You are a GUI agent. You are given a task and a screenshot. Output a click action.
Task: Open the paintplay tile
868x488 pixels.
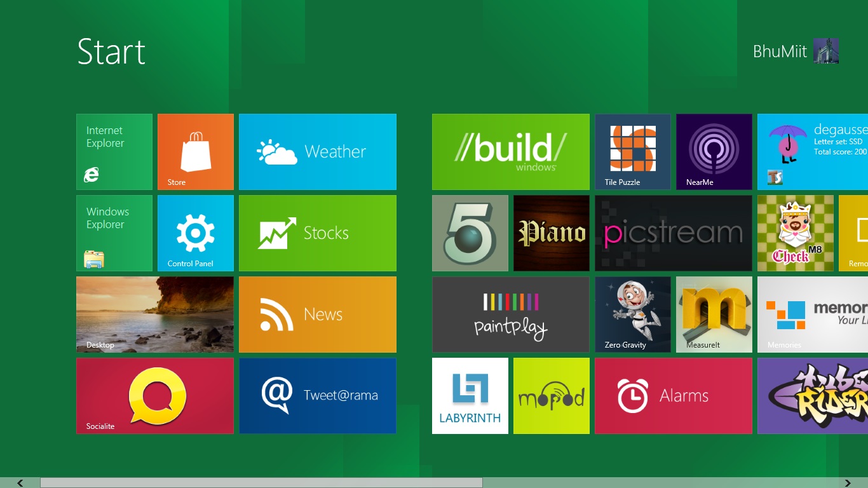coord(511,315)
